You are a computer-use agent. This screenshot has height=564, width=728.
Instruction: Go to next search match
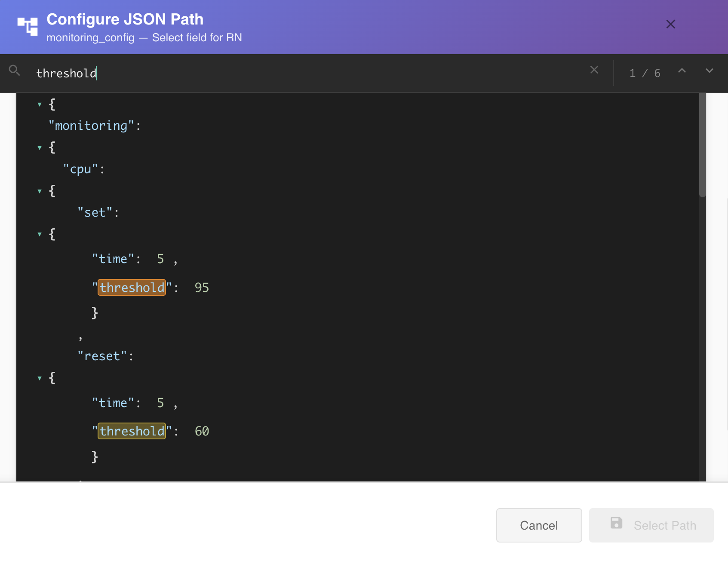pos(710,70)
